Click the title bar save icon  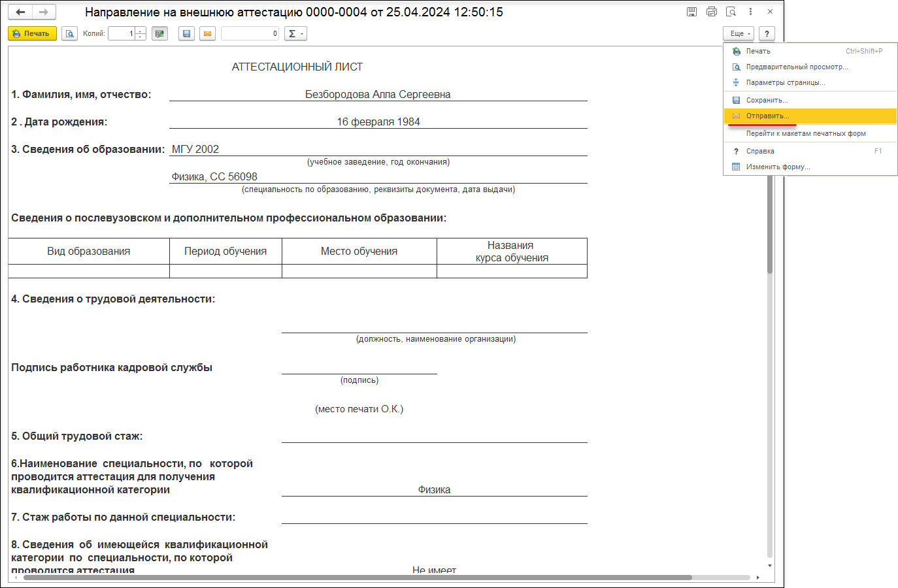[692, 12]
